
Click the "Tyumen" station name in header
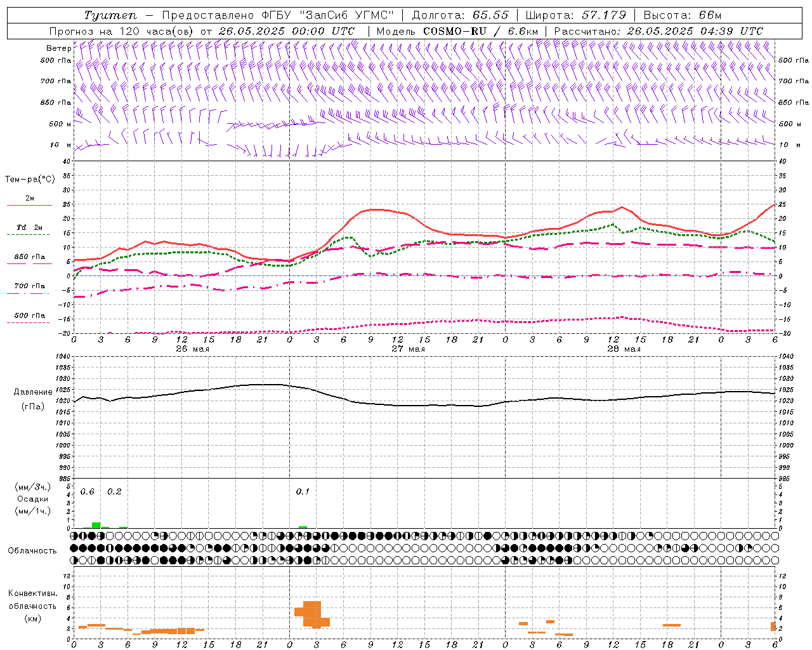[110, 15]
